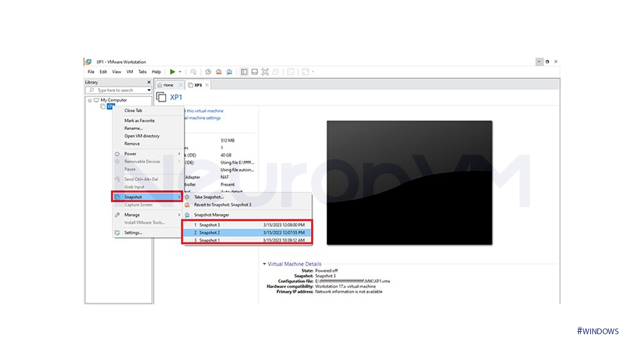Viewport: 644px width, 362px height.
Task: Choose Take Snapshot... in the submenu
Action: coord(248,197)
